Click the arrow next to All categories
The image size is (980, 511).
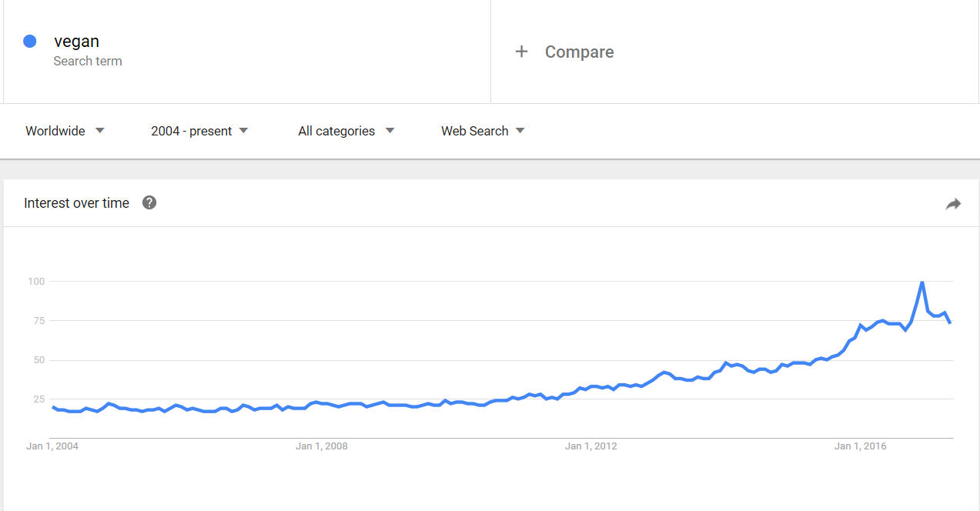(x=390, y=131)
